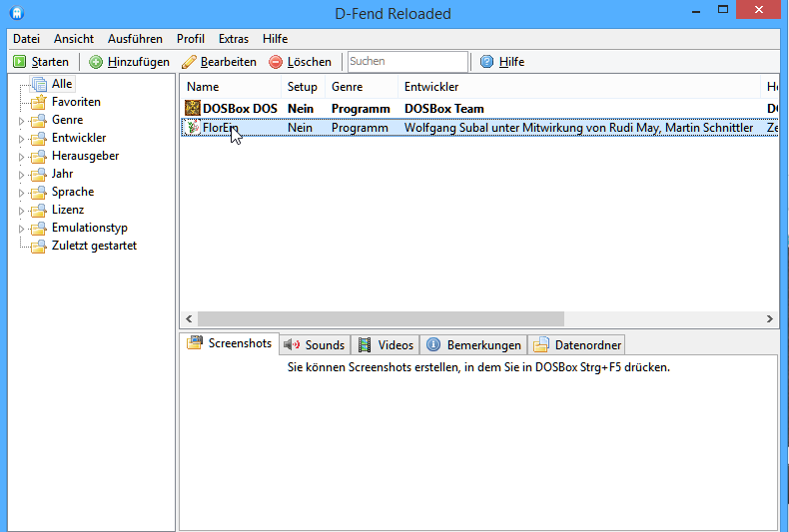
Task: Click the Emulationstyp folder icon
Action: click(39, 229)
